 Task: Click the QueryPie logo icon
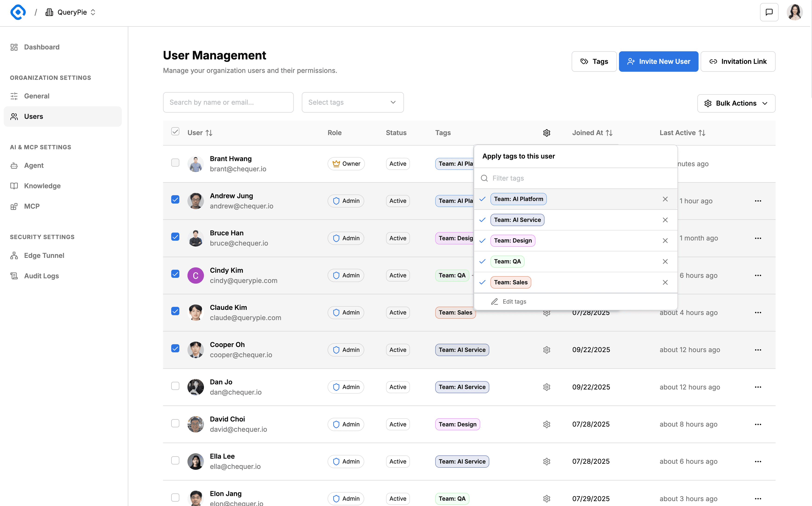18,12
